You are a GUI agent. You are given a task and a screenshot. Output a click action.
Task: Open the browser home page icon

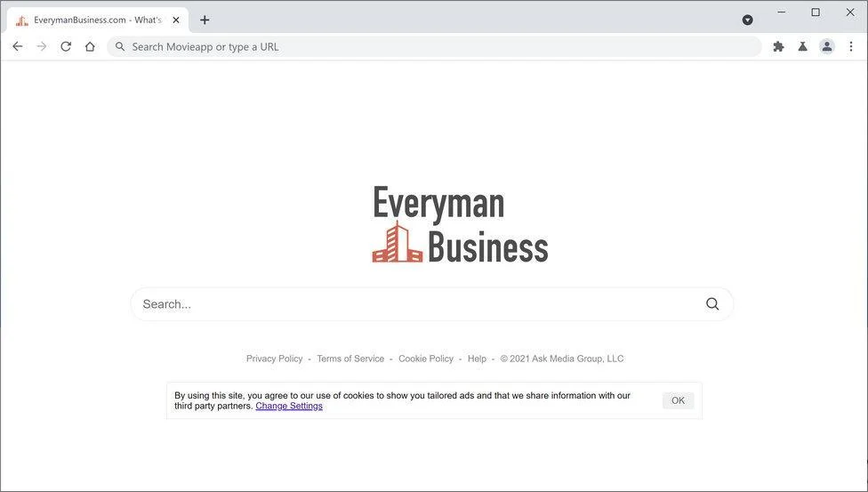pyautogui.click(x=90, y=46)
